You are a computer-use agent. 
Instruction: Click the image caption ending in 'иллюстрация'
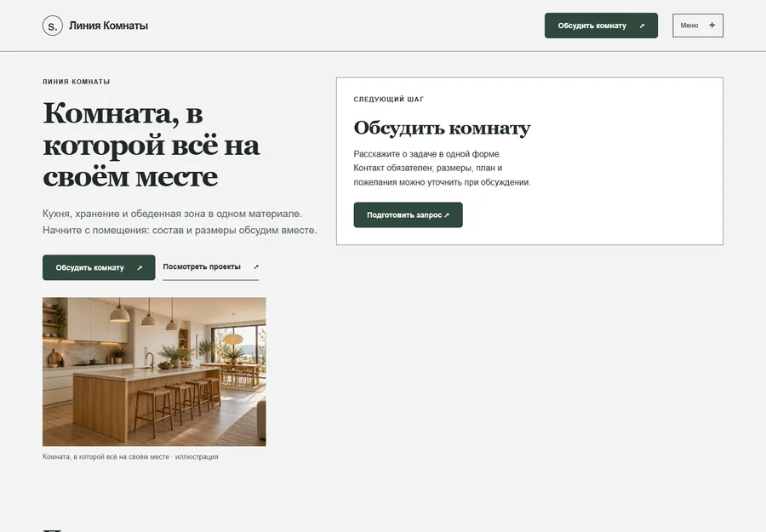click(130, 457)
